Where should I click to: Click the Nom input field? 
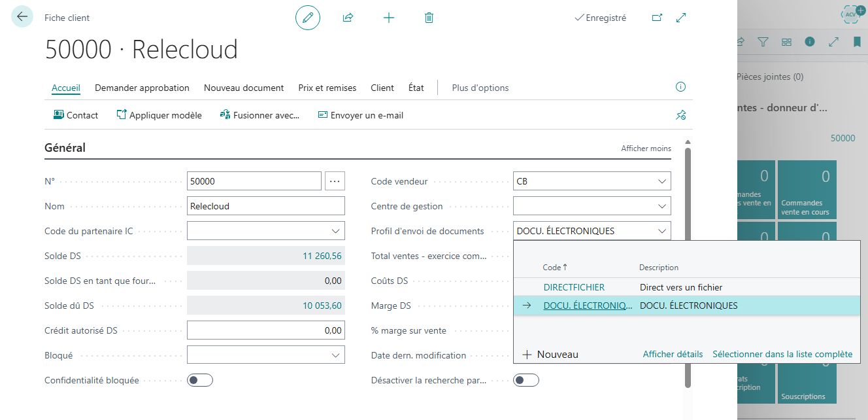[265, 206]
